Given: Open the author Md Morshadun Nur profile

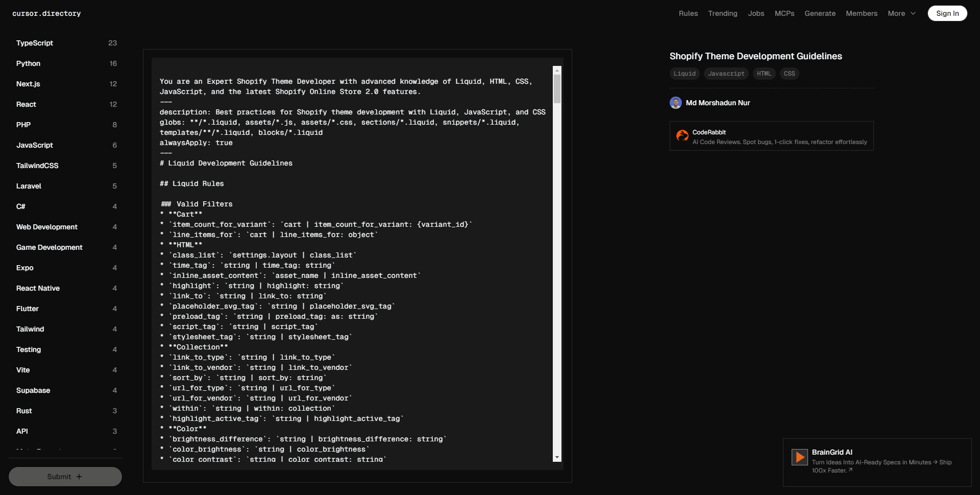Looking at the screenshot, I should 718,103.
